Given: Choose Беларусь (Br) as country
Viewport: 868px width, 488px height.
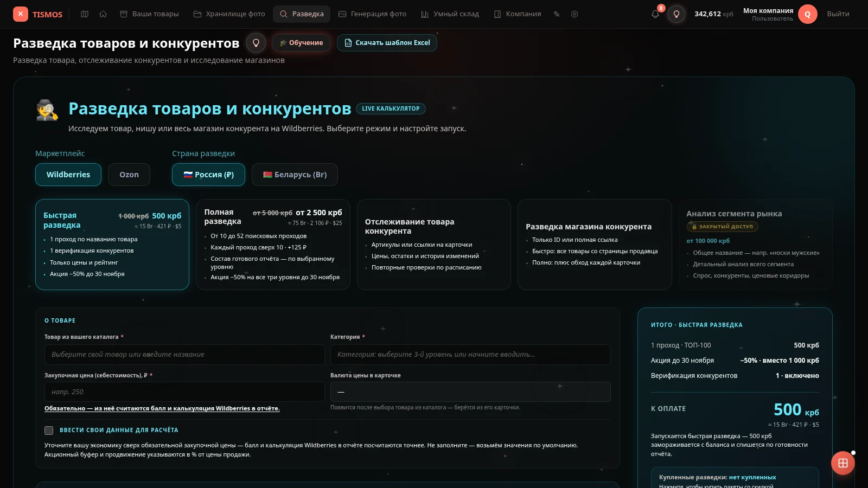Looking at the screenshot, I should [x=295, y=175].
